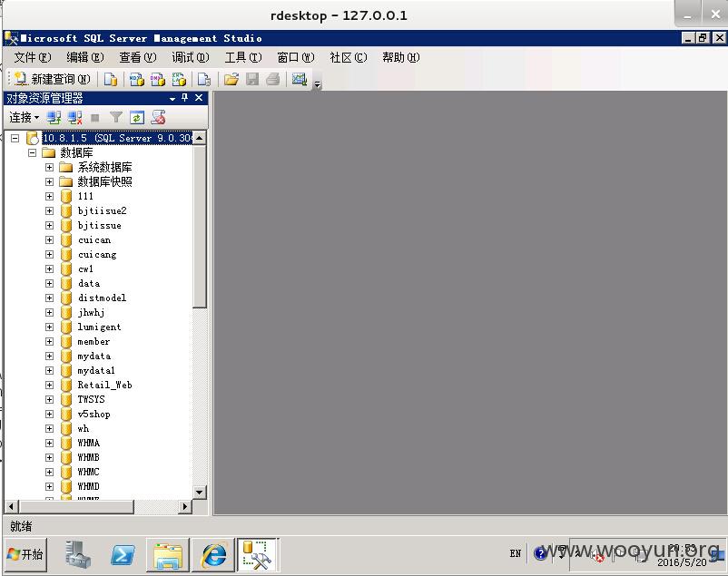This screenshot has width=728, height=576.
Task: Open the 编辑(E) menu
Action: (x=85, y=57)
